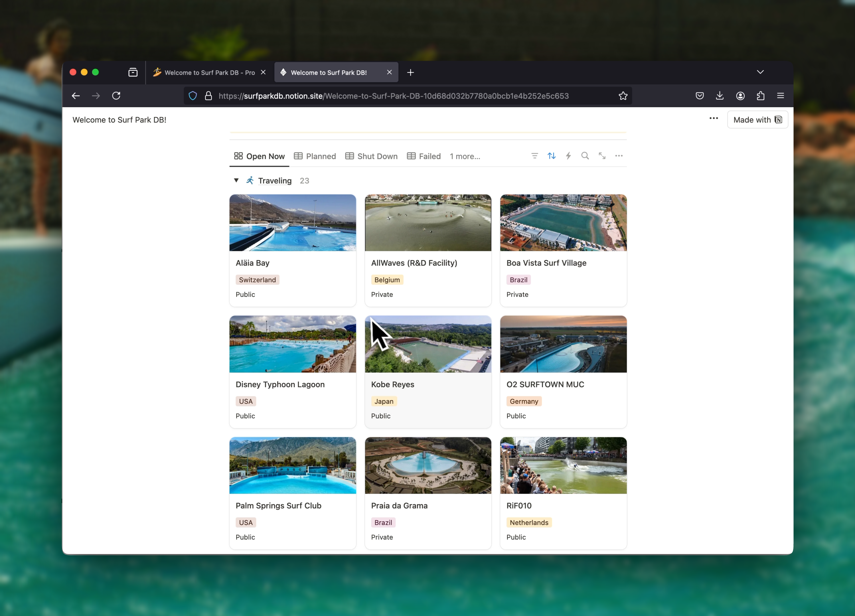Switch to the Open Now view
Screen dimensions: 855x616
point(259,156)
